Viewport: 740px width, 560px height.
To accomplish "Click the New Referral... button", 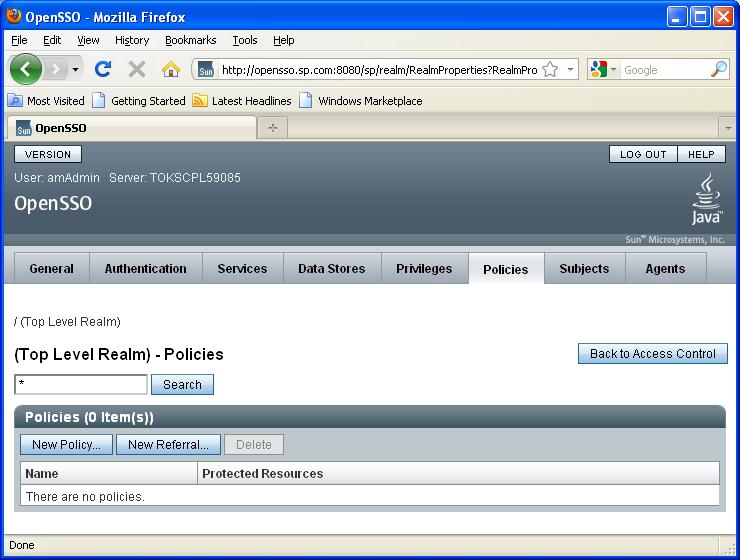I will (168, 444).
